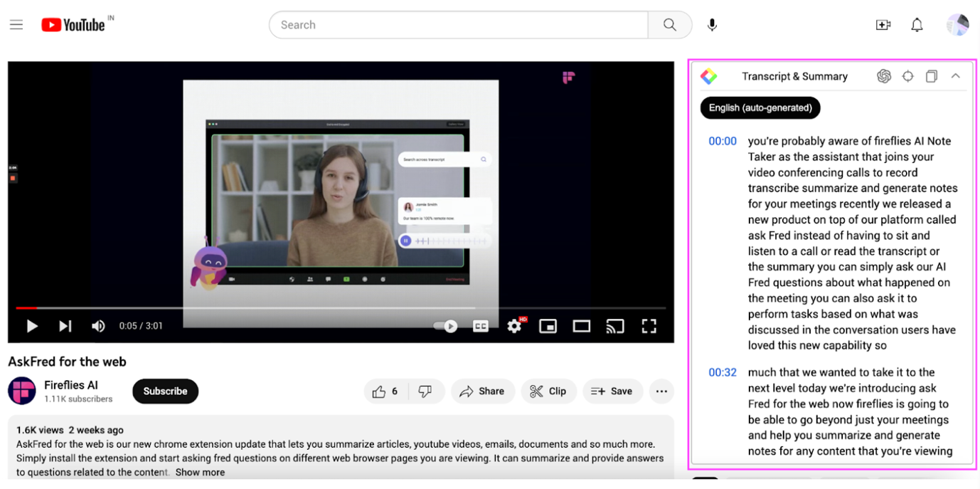Open the Fireflies AI channel avatar
The width and height of the screenshot is (980, 489).
(x=22, y=391)
